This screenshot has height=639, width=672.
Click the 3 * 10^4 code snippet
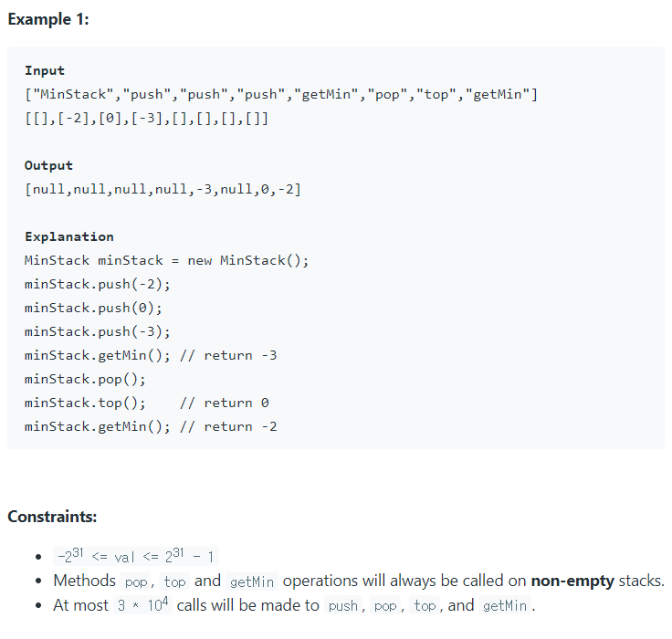(142, 605)
